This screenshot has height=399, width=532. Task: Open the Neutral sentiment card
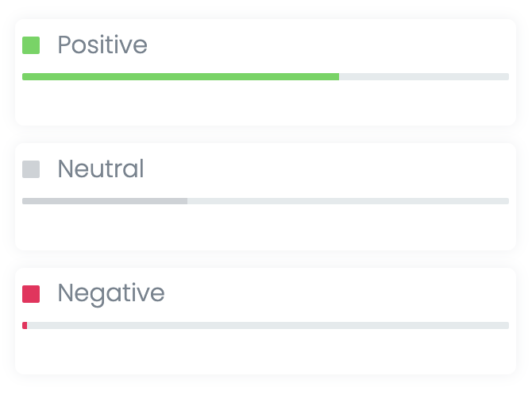pyautogui.click(x=266, y=196)
